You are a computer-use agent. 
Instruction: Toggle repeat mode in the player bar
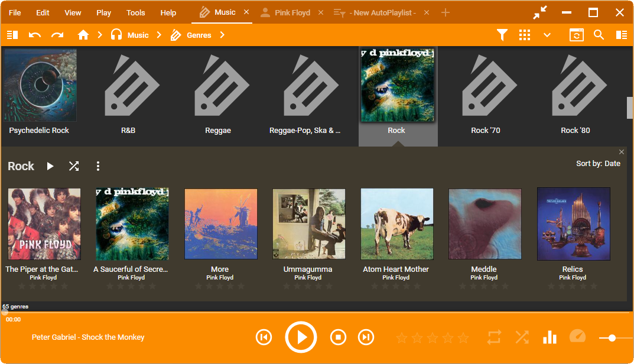coord(494,337)
